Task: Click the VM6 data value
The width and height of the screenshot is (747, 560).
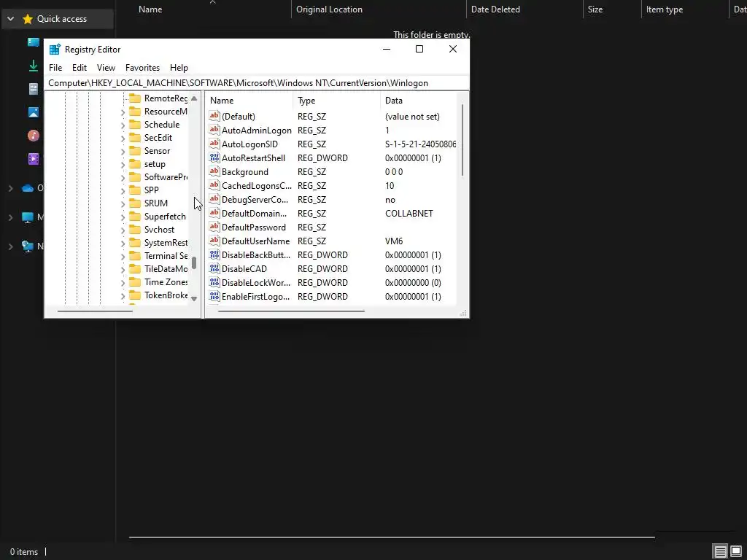Action: click(393, 241)
